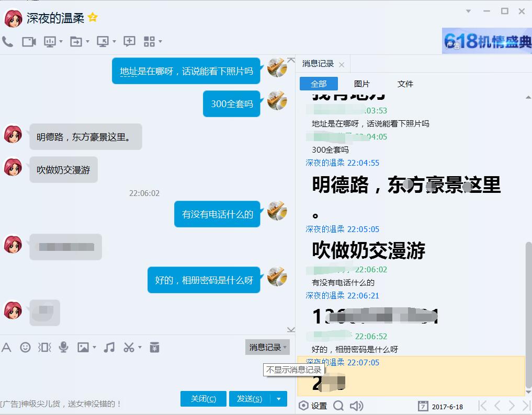Click the music note icon

pos(109,348)
